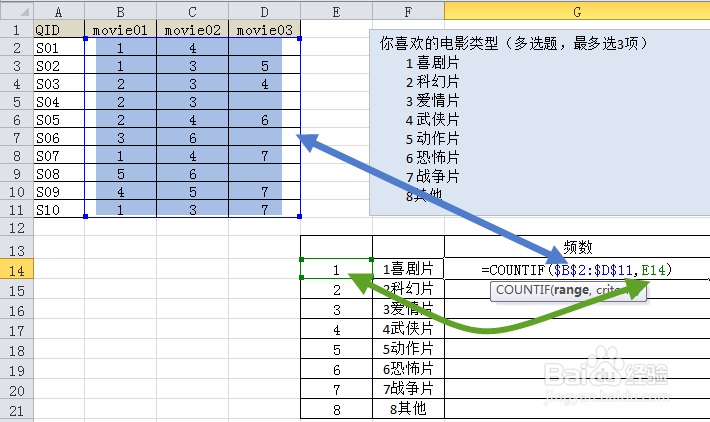Screen dimensions: 710x422
Task: Select highlighted column G header
Action: click(x=577, y=10)
